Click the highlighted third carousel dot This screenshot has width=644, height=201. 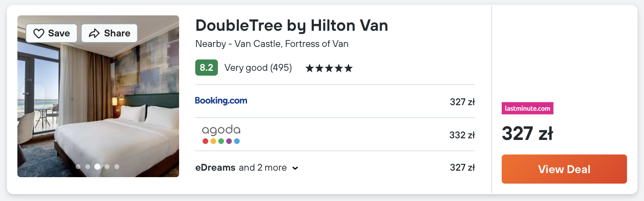(97, 167)
